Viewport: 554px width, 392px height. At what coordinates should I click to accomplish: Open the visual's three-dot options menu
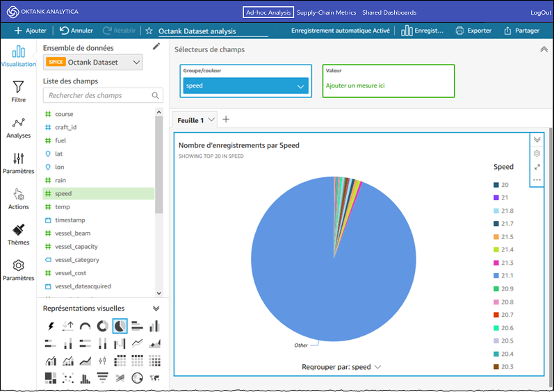pyautogui.click(x=537, y=180)
